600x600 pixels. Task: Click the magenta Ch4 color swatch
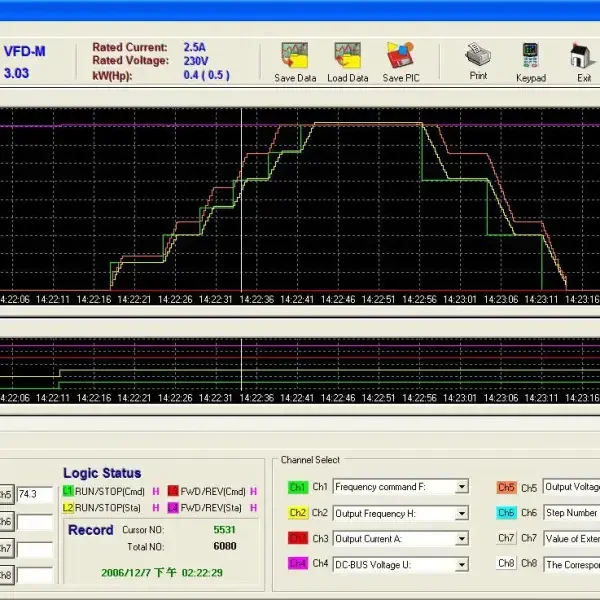click(x=298, y=564)
